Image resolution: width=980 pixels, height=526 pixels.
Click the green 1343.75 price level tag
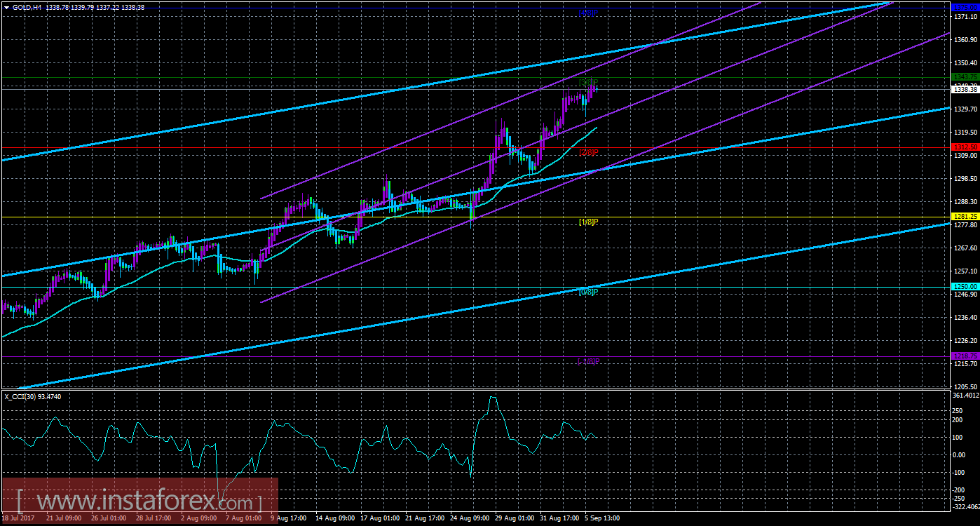(965, 76)
